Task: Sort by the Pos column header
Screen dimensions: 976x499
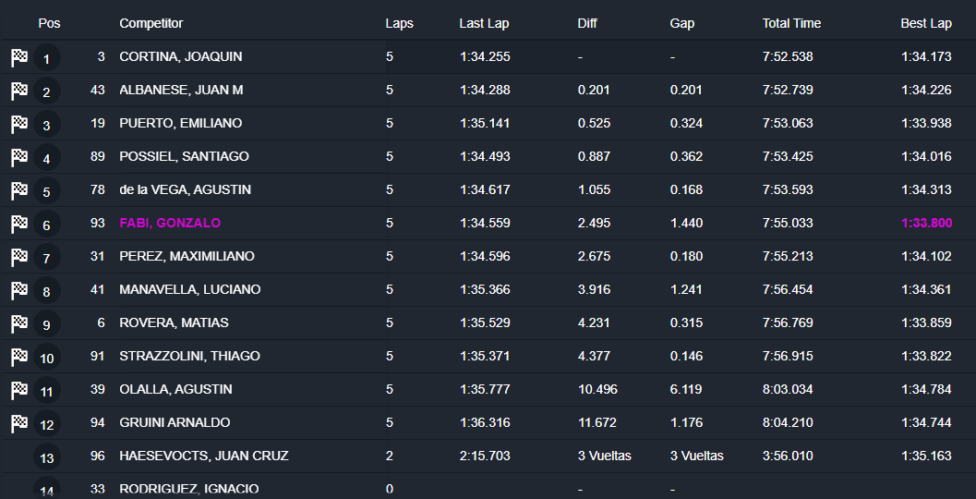Action: pos(49,23)
